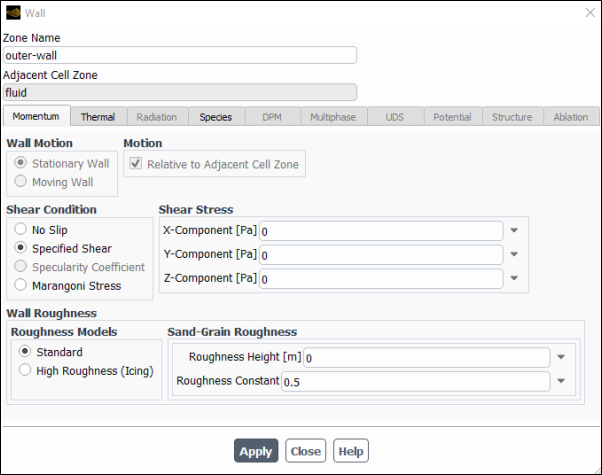Click the Close button
The height and width of the screenshot is (475, 602).
[306, 451]
